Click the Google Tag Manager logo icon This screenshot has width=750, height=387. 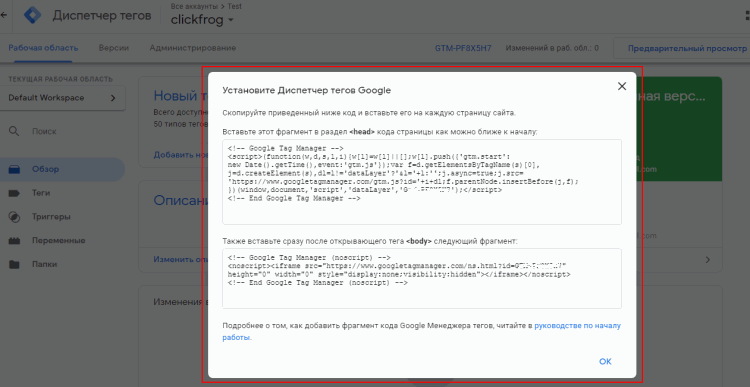click(x=33, y=15)
